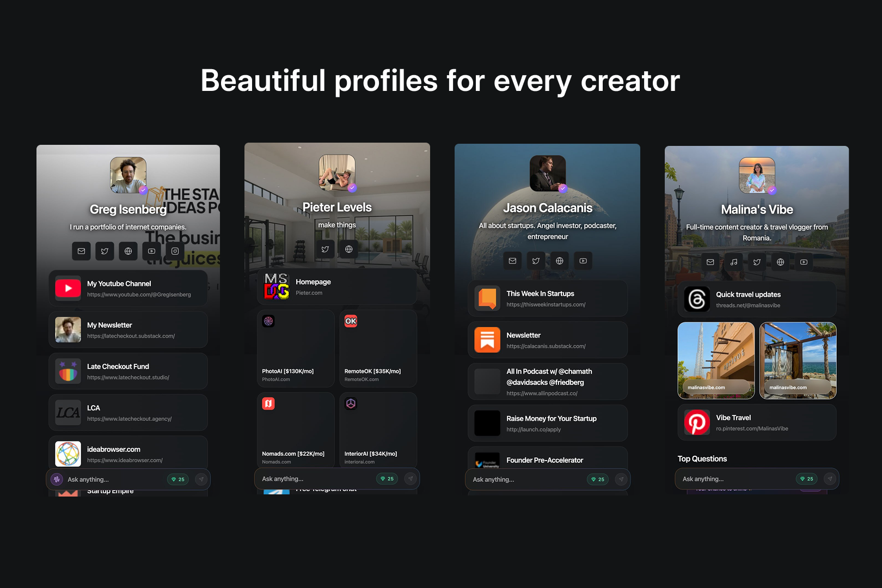Open the ideabrowser.com card
Screen dimensions: 882x588
128,453
